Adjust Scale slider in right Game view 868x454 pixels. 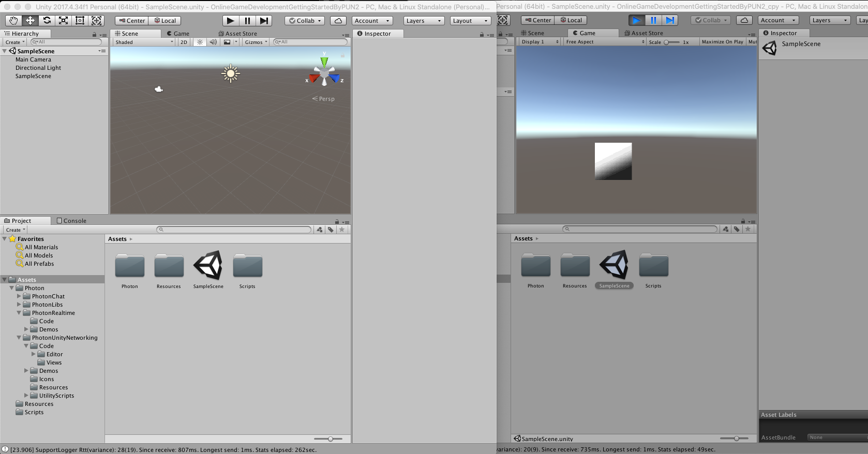pyautogui.click(x=672, y=42)
